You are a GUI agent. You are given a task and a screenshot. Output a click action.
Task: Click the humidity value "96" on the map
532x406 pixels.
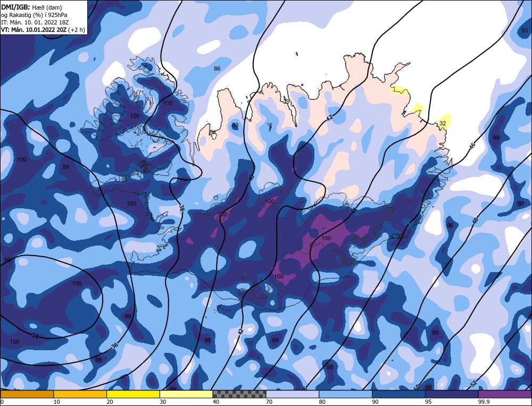click(450, 225)
